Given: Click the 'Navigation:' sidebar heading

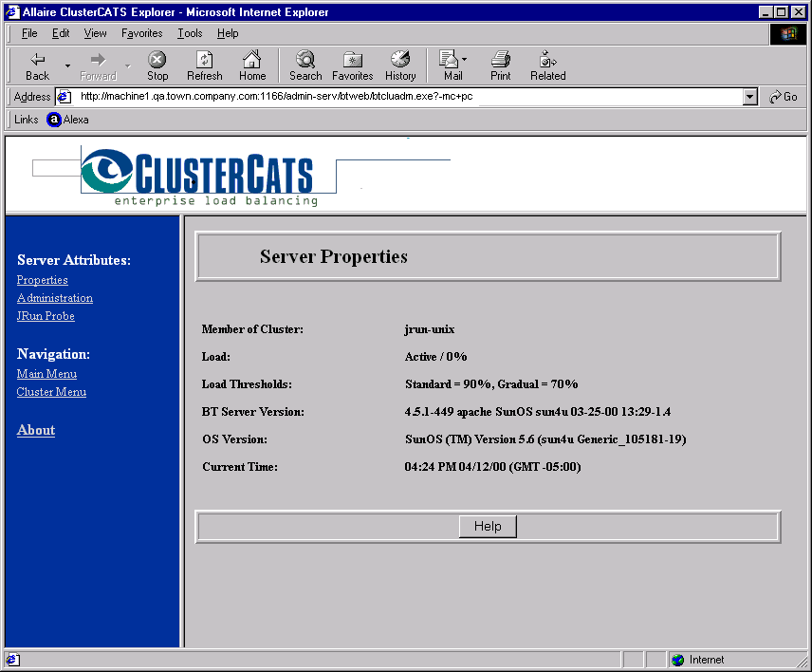Looking at the screenshot, I should coord(53,354).
